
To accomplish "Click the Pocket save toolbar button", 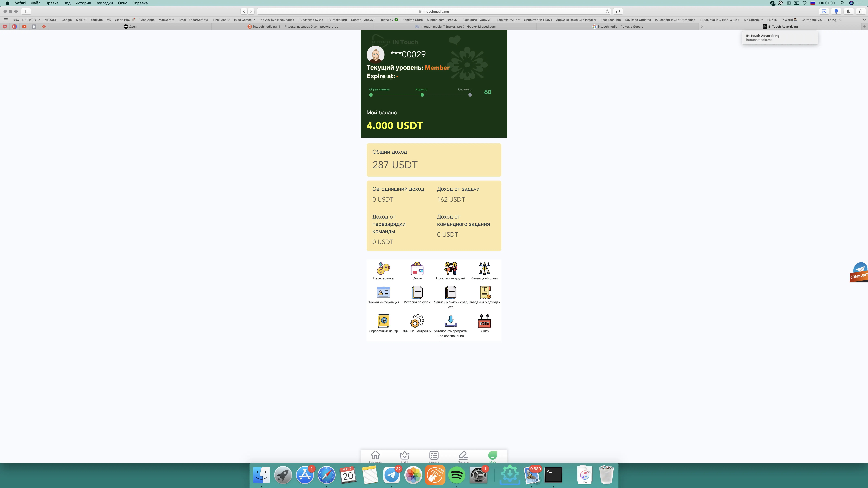I will (824, 11).
